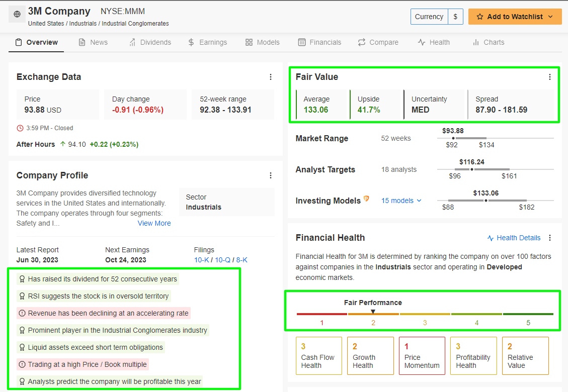Click ribbon icon beside dividend raised 52 years

click(22, 279)
